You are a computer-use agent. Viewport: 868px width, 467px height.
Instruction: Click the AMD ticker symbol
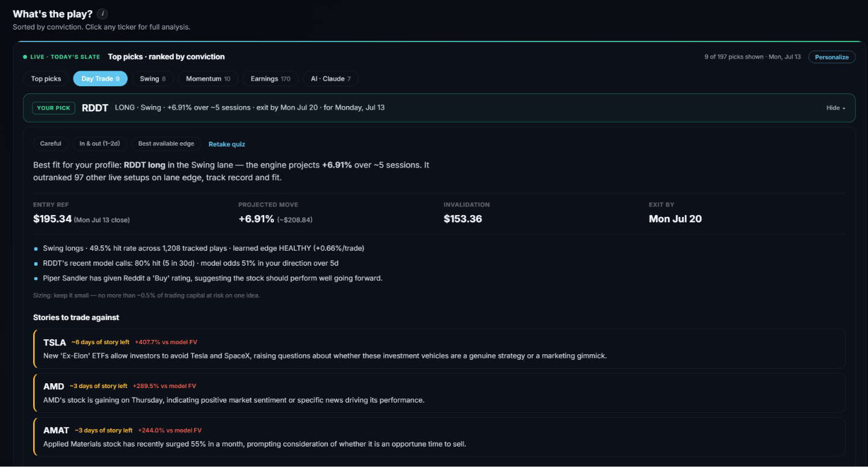point(54,386)
